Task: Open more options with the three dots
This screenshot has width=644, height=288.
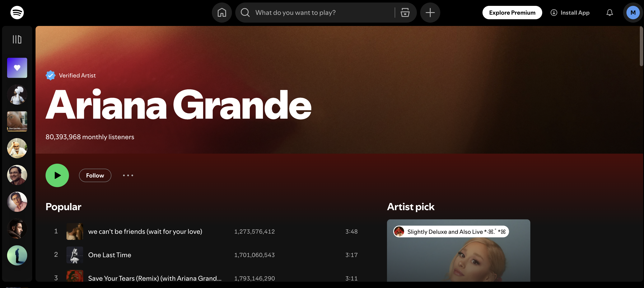Action: (128, 175)
